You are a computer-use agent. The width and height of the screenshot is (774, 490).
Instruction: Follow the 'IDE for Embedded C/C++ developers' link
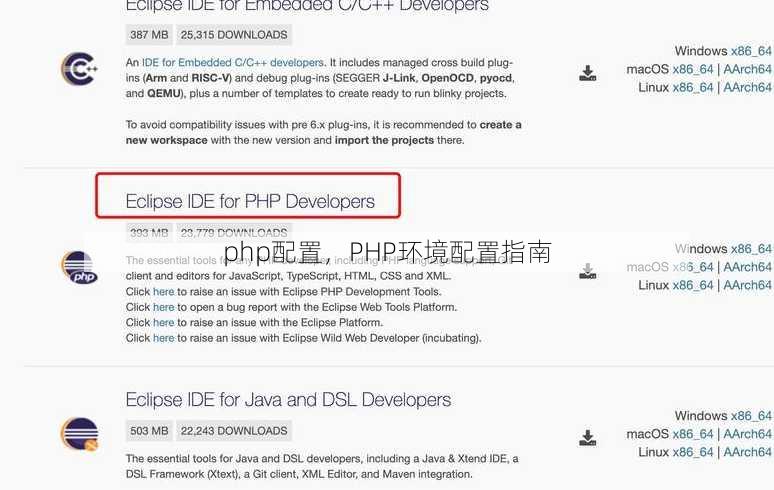[233, 63]
